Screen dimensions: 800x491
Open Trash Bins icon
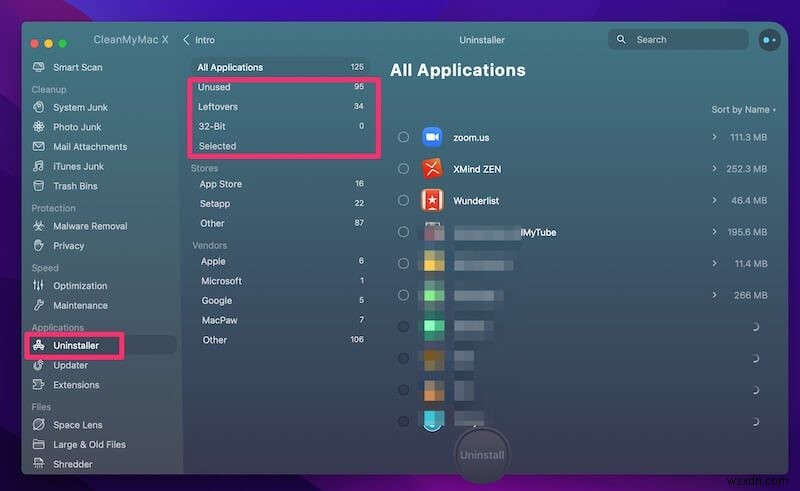(x=38, y=186)
